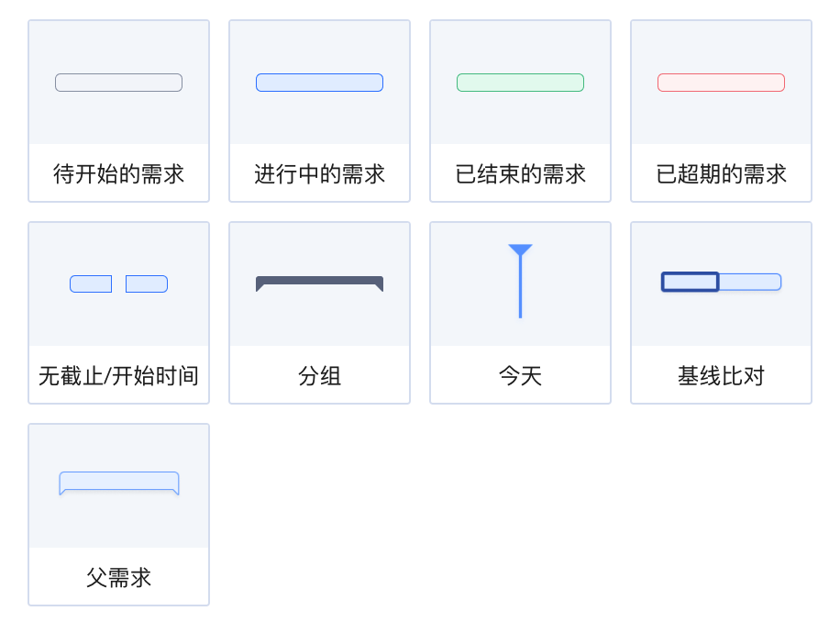
Task: Click the gray pending requirement bar icon
Action: click(x=118, y=83)
